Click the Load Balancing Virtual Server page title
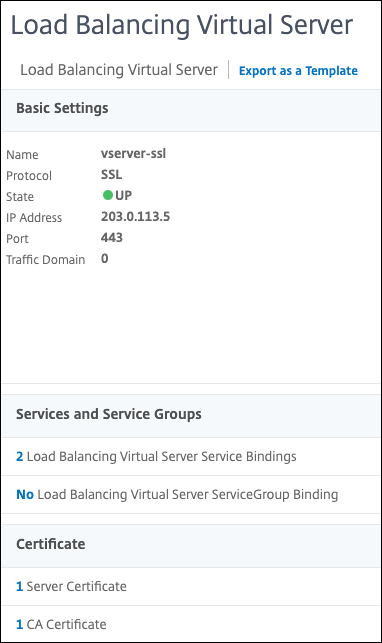 click(x=182, y=25)
